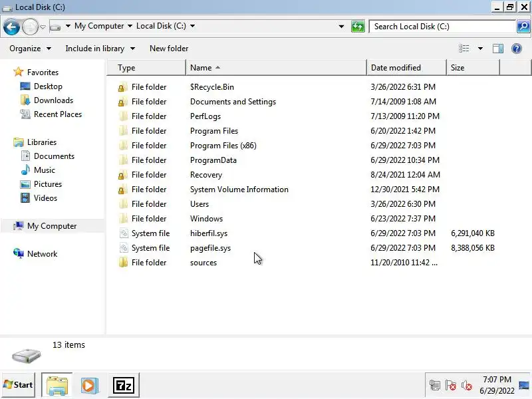
Task: Select the Program Files folder icon
Action: 123,131
